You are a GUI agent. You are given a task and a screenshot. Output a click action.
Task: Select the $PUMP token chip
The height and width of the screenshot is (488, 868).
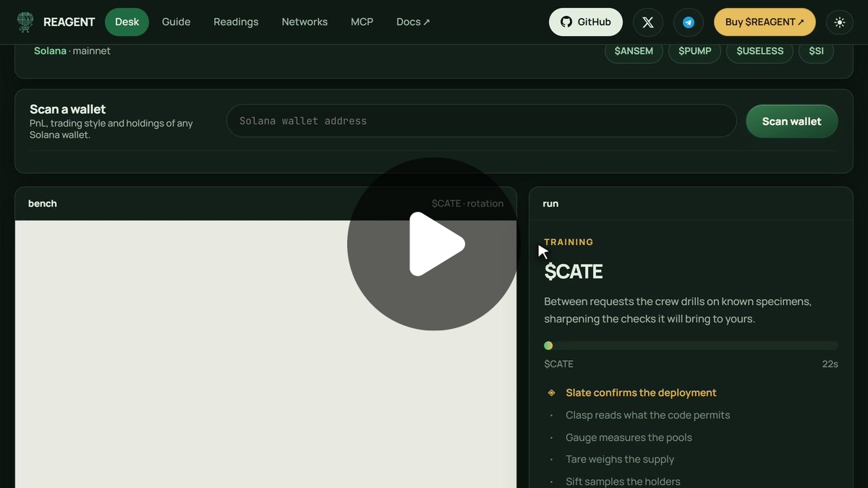[694, 51]
